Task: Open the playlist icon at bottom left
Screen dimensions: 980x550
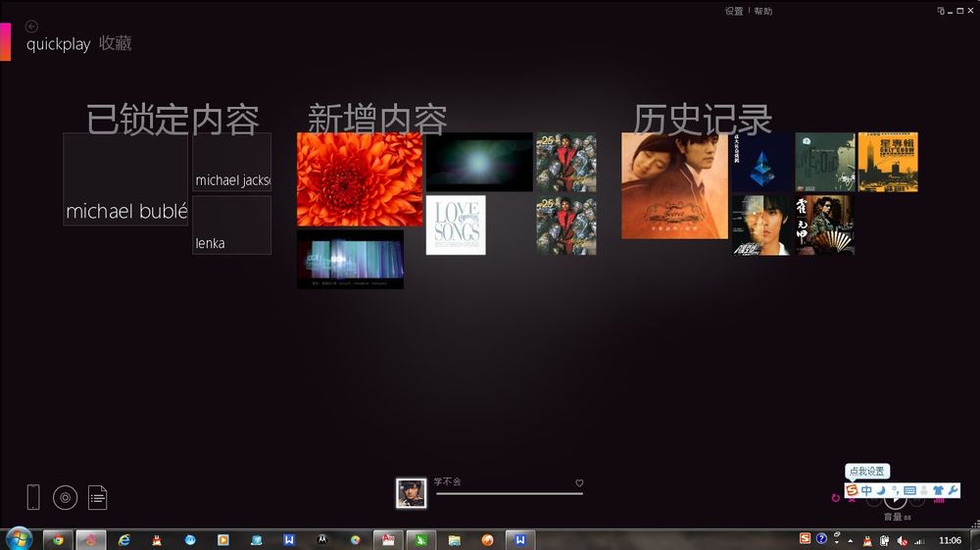Action: (97, 497)
